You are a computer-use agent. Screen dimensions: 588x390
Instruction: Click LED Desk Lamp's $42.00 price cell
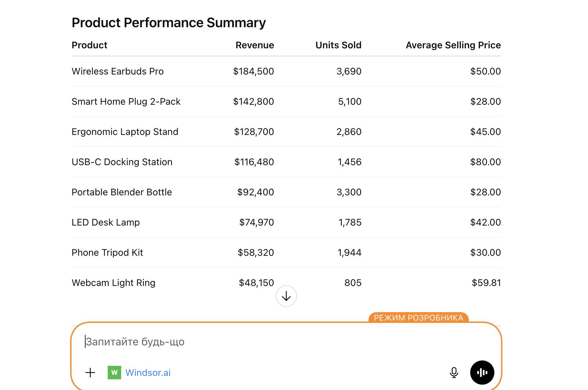[x=485, y=222]
